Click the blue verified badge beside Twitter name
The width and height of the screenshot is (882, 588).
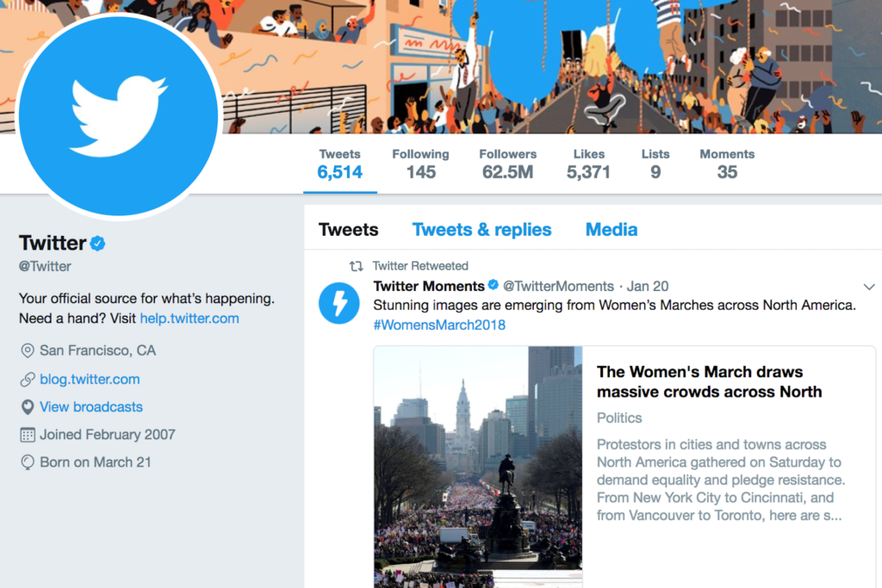tap(98, 244)
